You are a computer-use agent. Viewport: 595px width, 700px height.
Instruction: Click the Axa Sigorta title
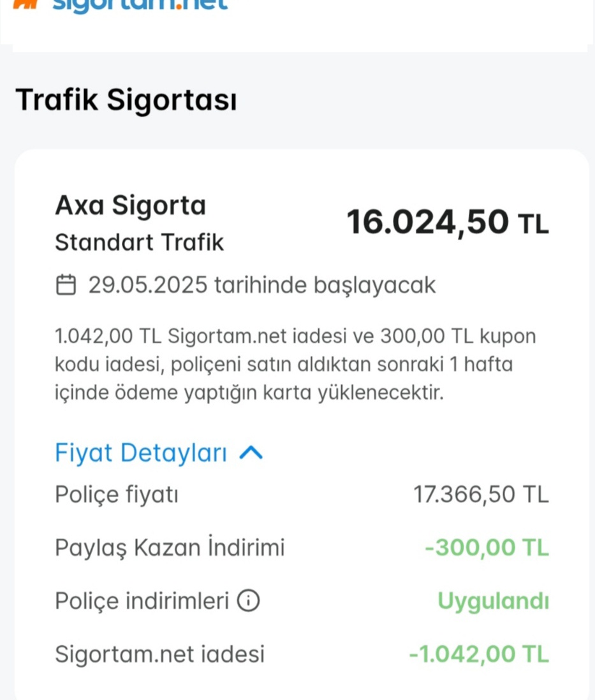[x=131, y=206]
